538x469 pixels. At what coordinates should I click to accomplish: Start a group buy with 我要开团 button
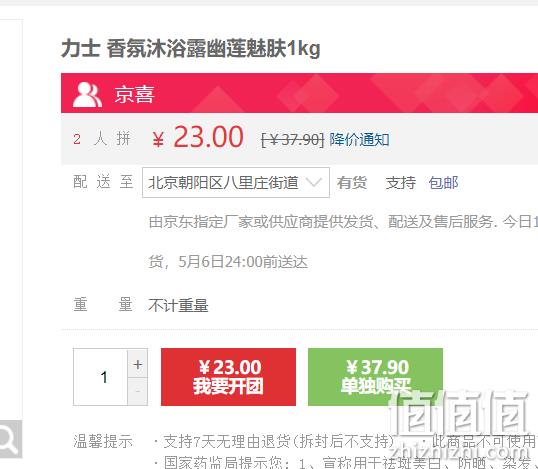[x=228, y=377]
